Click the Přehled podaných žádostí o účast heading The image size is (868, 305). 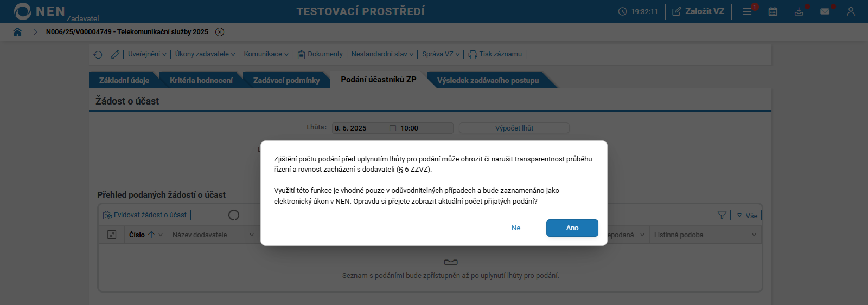tap(161, 195)
